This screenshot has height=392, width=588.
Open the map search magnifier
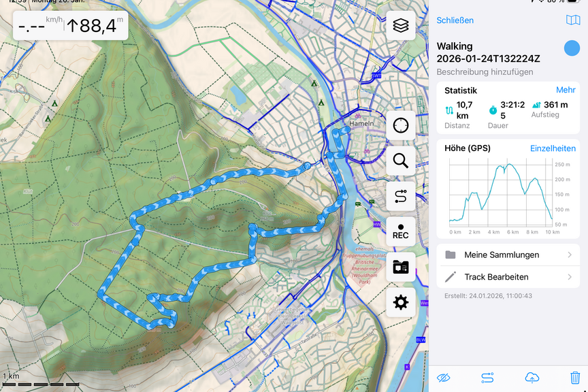[401, 161]
